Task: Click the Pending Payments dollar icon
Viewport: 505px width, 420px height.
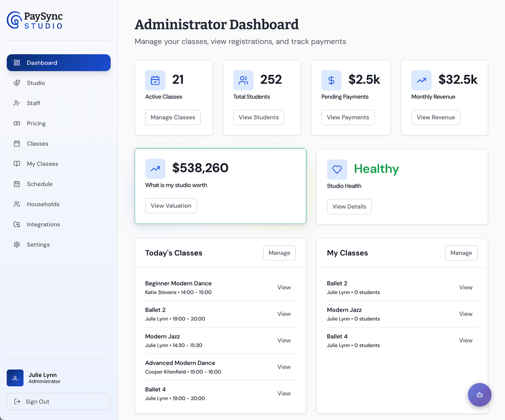Action: point(332,80)
